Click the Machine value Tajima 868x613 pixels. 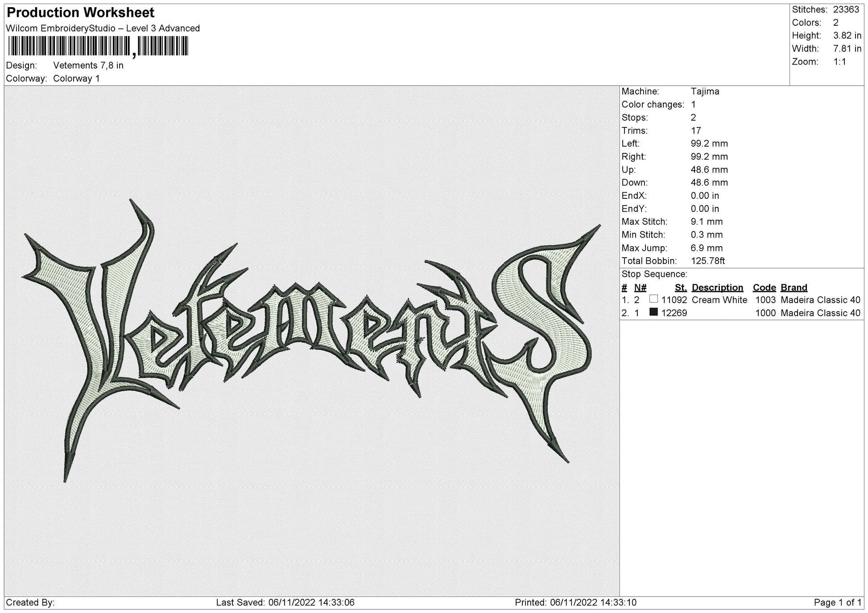click(x=705, y=91)
